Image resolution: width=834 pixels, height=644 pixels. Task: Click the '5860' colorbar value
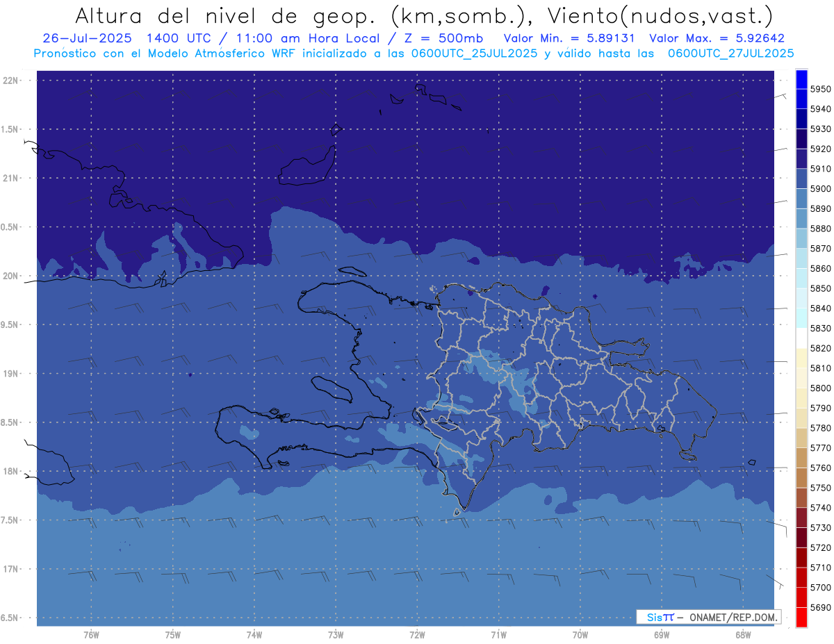(x=820, y=268)
